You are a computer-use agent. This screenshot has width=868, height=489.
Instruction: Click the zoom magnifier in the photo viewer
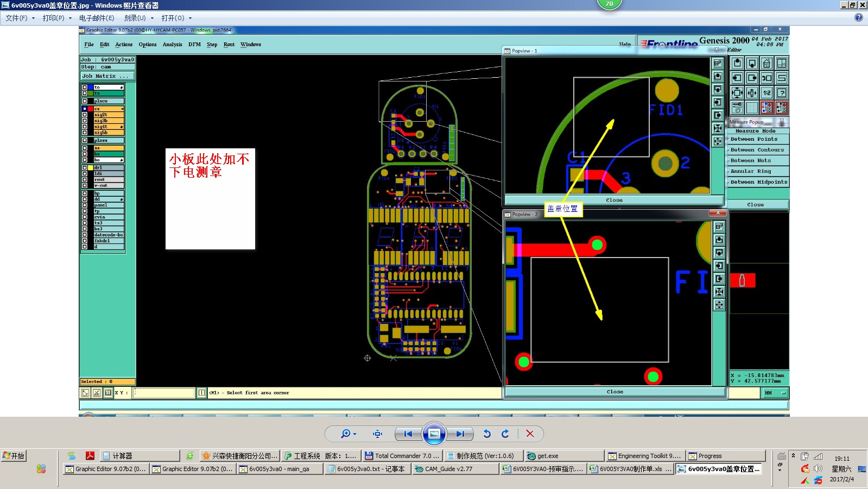tap(345, 434)
